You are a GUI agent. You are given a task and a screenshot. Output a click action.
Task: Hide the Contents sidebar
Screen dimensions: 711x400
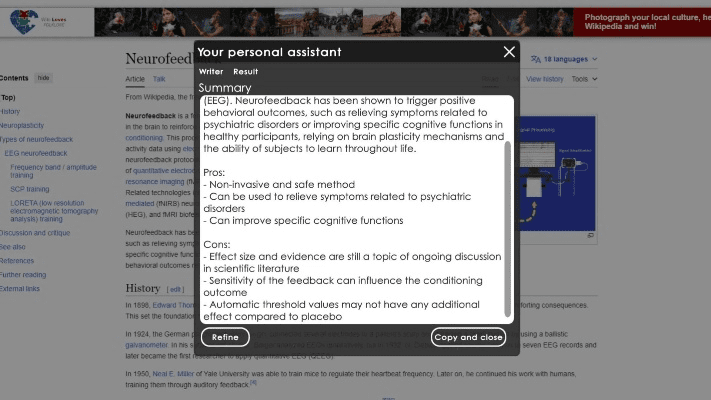coord(43,78)
